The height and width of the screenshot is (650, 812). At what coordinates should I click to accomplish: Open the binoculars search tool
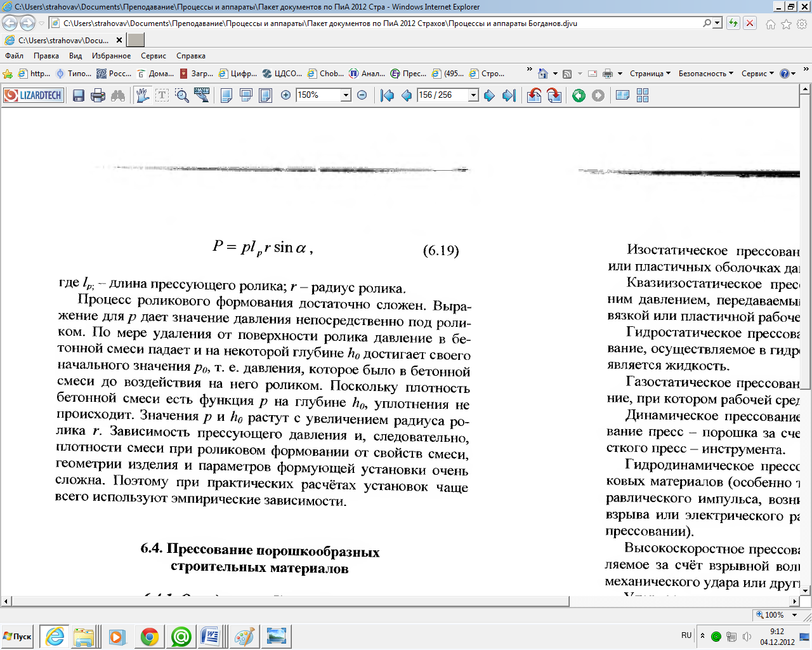click(118, 95)
